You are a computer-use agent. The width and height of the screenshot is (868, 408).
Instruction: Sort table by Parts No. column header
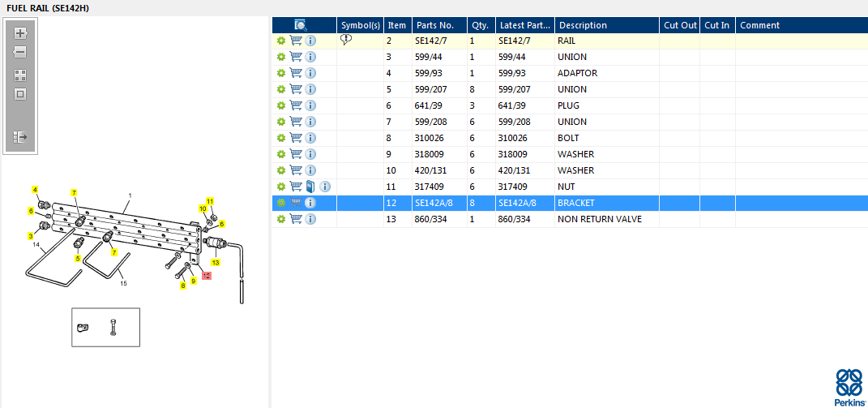pos(439,25)
